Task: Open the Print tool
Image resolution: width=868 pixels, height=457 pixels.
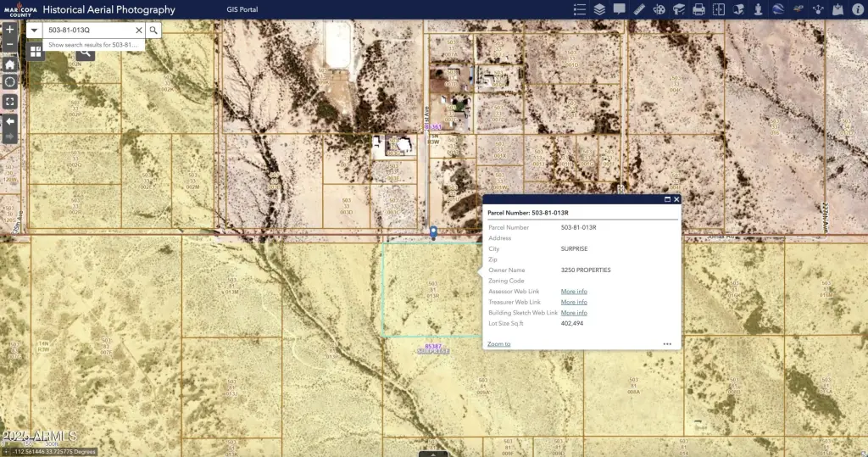Action: [698, 9]
